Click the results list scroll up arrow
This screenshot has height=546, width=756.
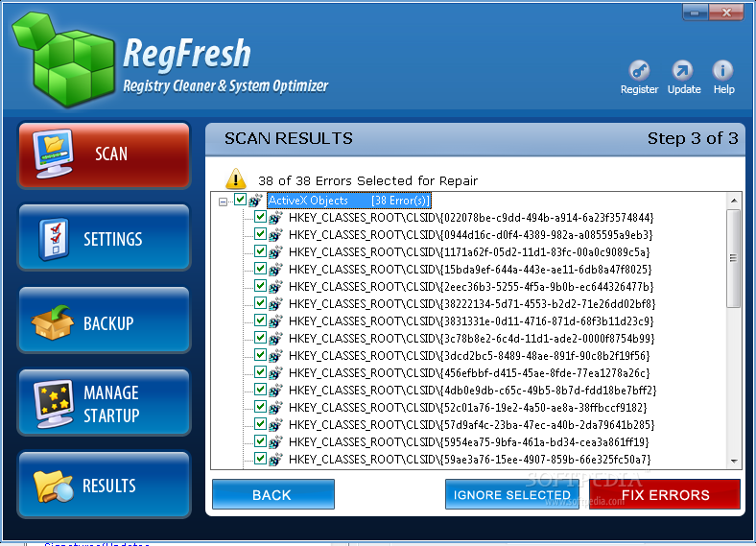(x=733, y=201)
